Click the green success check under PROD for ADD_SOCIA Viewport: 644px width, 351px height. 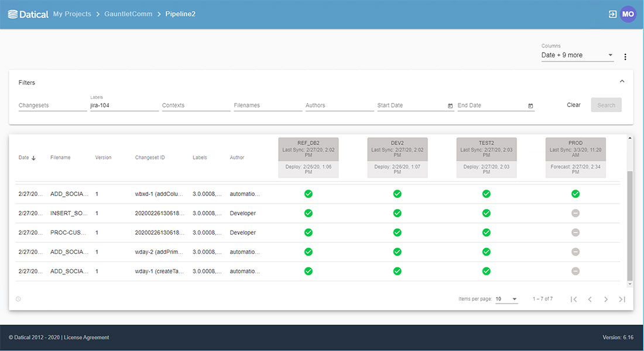575,194
